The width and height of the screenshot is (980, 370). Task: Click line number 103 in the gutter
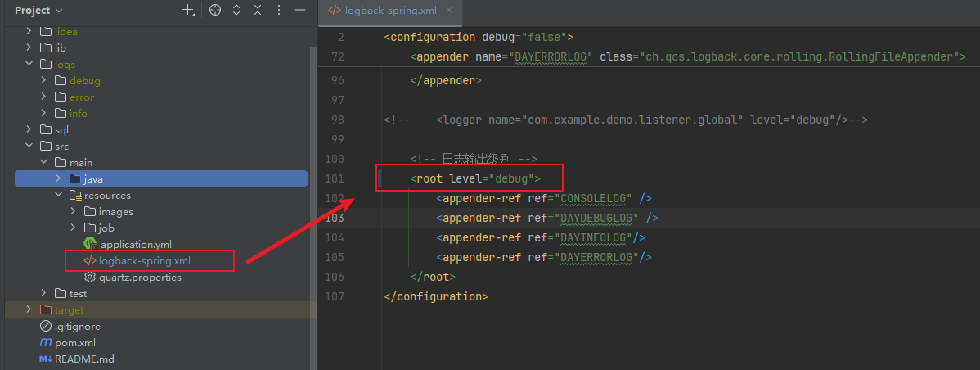(335, 218)
